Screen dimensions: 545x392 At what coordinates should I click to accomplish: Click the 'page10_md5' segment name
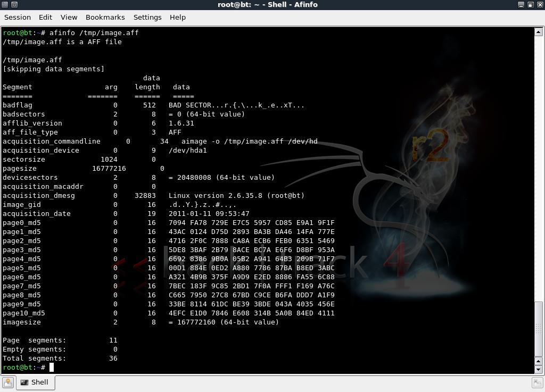pos(23,313)
